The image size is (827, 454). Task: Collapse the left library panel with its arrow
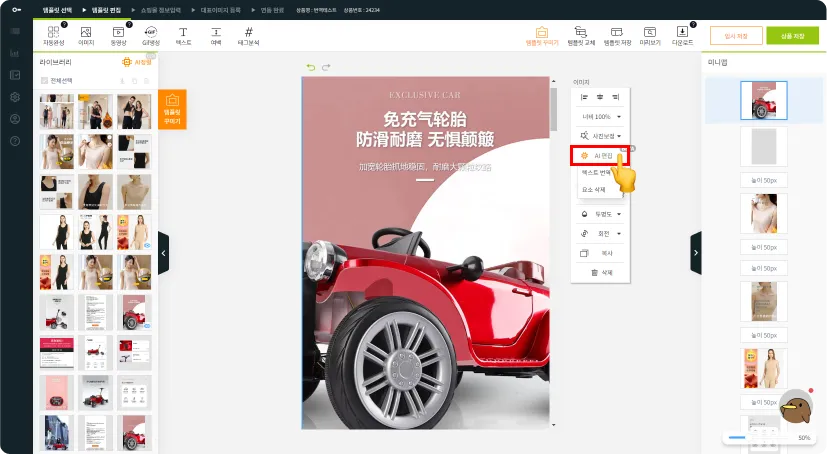coord(164,253)
